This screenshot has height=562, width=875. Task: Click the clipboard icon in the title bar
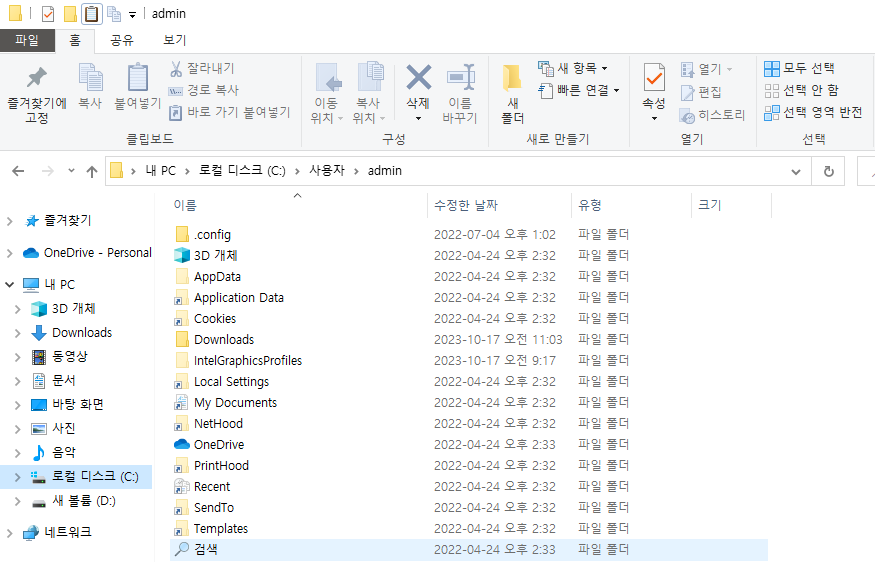92,13
